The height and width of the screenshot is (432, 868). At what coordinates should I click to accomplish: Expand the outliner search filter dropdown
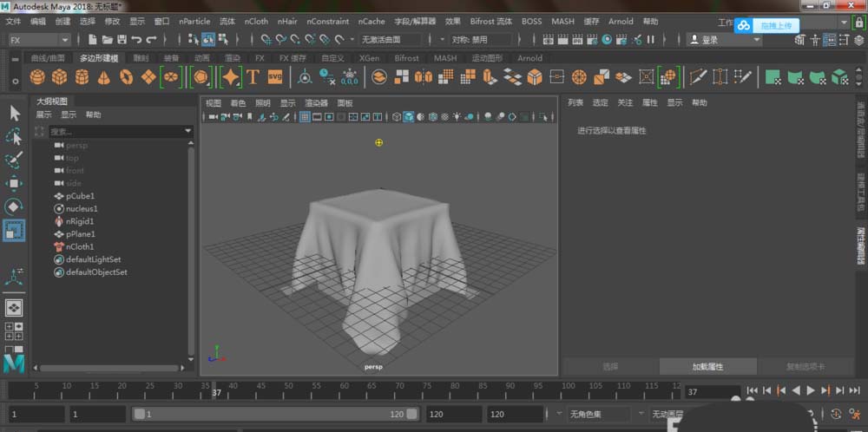(x=188, y=131)
